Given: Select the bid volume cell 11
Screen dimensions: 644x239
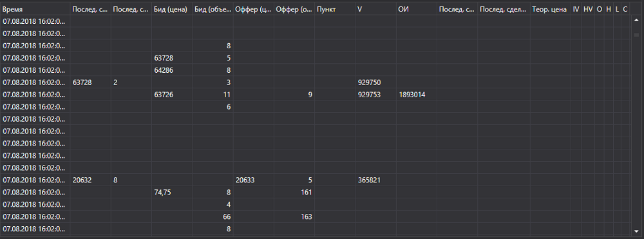Looking at the screenshot, I should 213,95.
